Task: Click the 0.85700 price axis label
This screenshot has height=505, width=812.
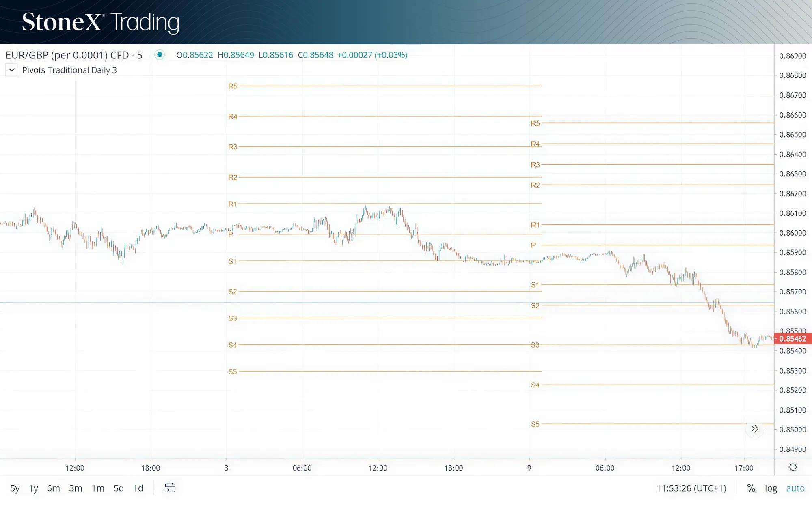Action: [x=793, y=292]
